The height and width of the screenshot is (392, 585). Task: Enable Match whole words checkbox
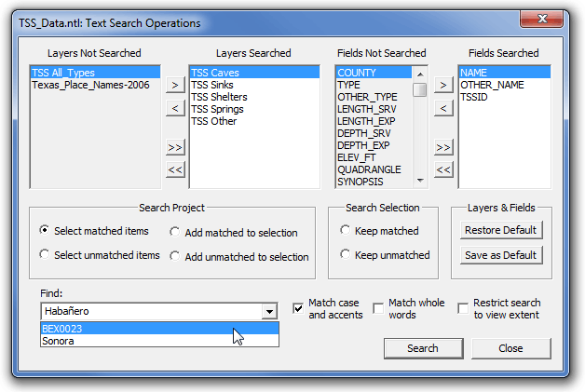tap(378, 308)
